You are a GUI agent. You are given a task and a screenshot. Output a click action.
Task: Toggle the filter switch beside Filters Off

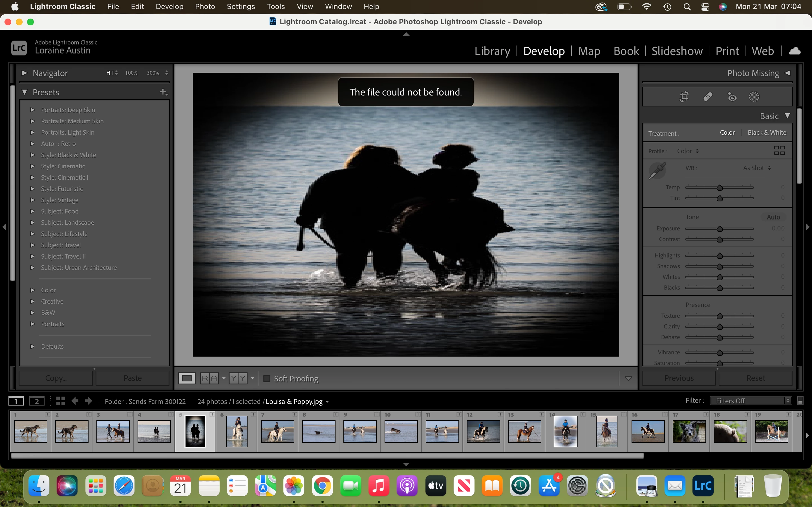(x=800, y=401)
